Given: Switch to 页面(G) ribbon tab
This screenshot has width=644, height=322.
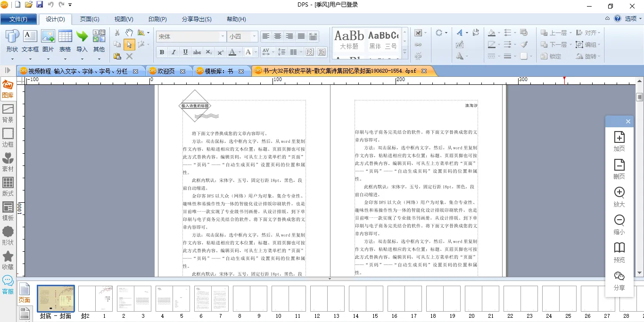Looking at the screenshot, I should [90, 19].
